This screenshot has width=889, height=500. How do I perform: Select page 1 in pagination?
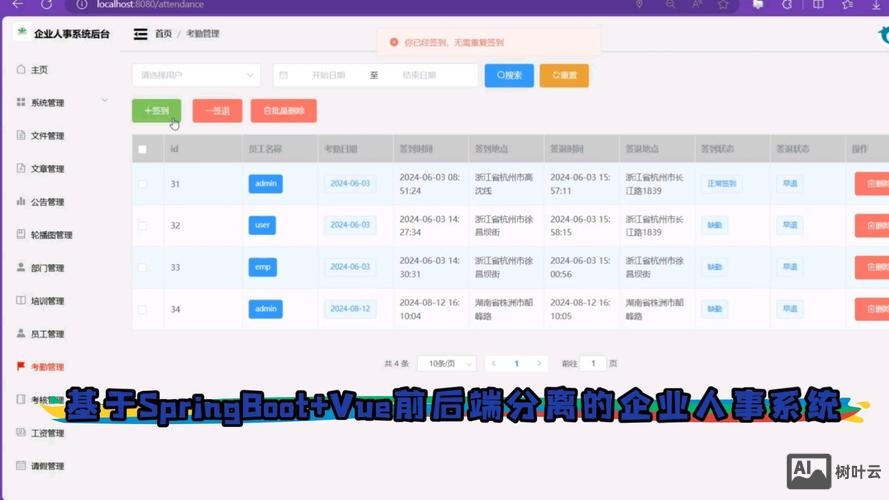coord(517,363)
